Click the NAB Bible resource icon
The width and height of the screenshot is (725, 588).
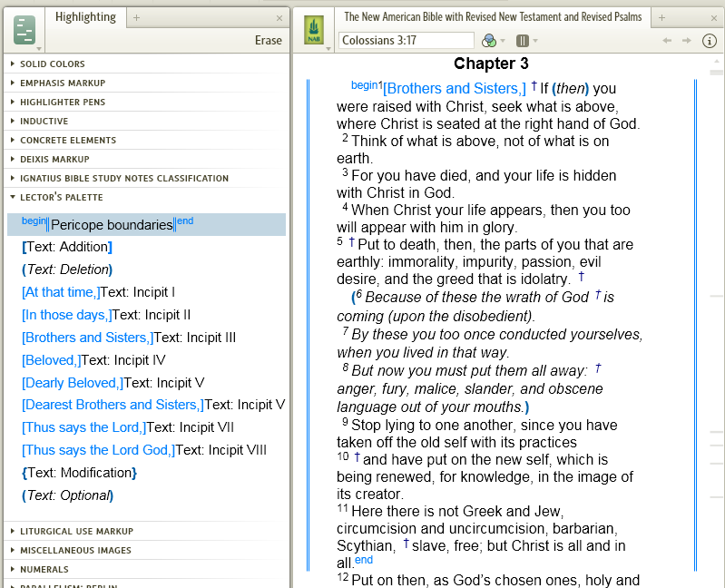coord(314,31)
